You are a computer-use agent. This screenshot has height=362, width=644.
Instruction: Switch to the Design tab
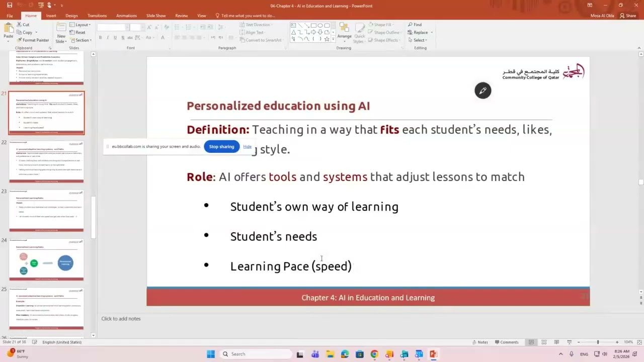point(71,16)
